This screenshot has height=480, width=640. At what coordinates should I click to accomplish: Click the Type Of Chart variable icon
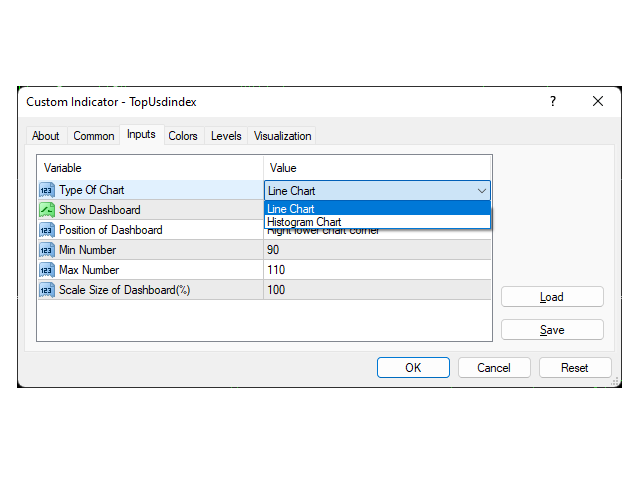click(47, 190)
